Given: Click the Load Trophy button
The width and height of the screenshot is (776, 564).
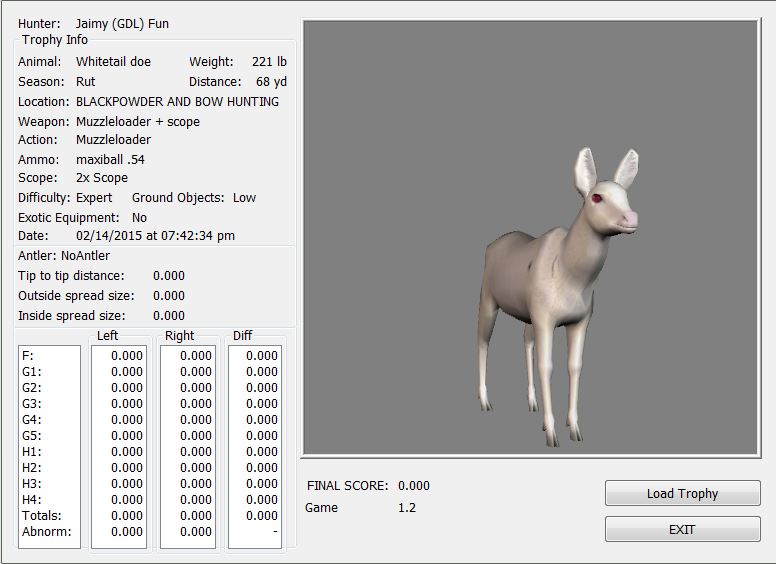Looking at the screenshot, I should [682, 493].
